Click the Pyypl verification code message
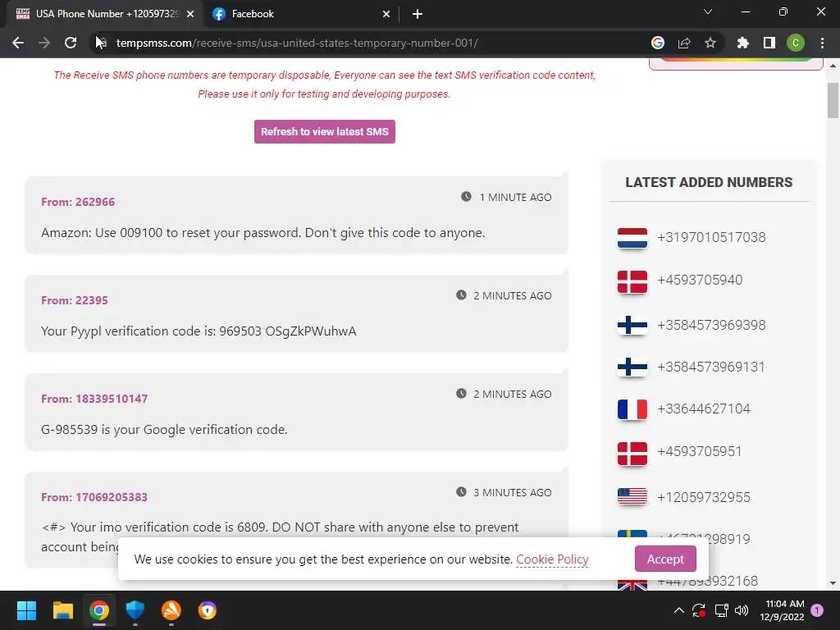Screen dimensions: 840x630 point(199,331)
